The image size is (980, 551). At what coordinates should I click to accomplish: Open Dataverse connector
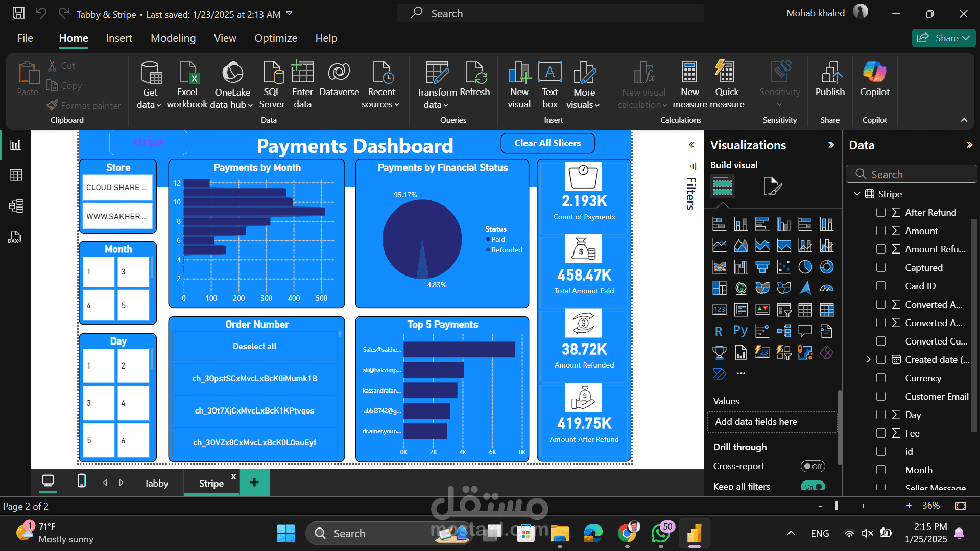339,79
